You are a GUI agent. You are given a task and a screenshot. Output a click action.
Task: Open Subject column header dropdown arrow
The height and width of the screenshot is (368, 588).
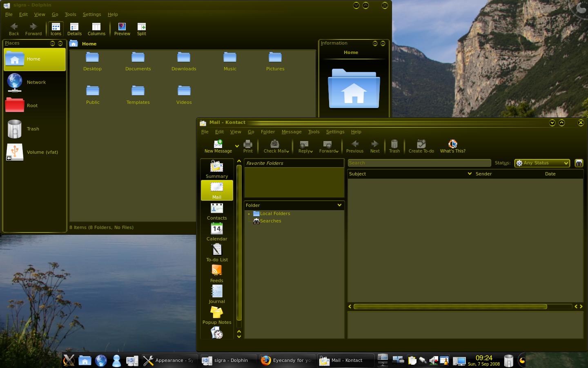click(470, 174)
